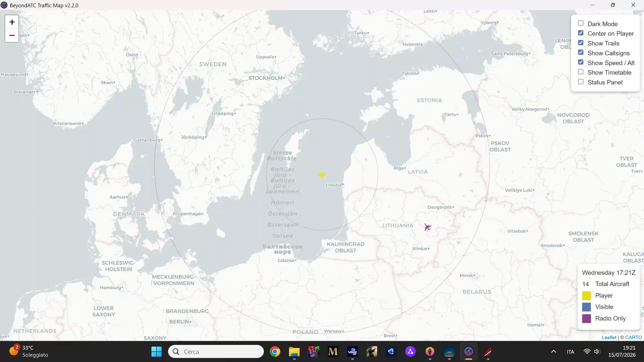Click the STOCKHOLM label on map

[265, 78]
